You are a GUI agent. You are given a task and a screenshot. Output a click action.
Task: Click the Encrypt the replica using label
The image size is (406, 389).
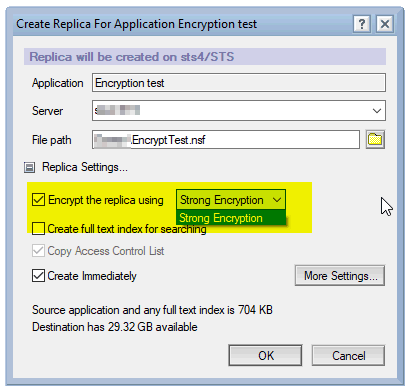point(106,200)
